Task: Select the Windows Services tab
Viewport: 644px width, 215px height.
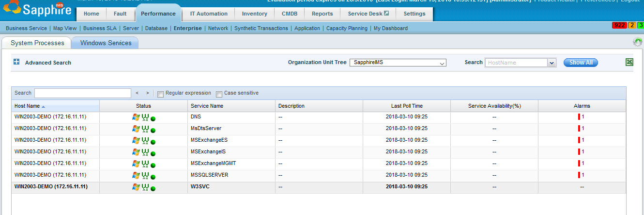Action: pyautogui.click(x=106, y=43)
